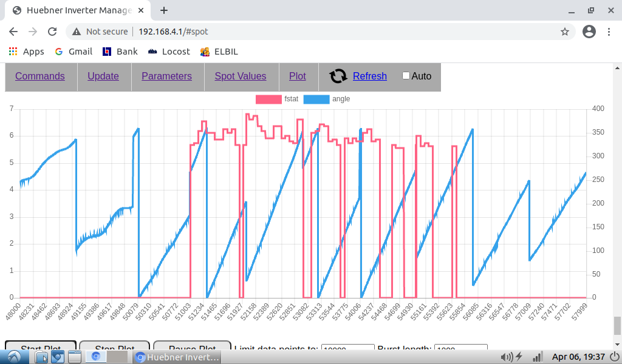Bookmark this page with the star icon

click(564, 32)
